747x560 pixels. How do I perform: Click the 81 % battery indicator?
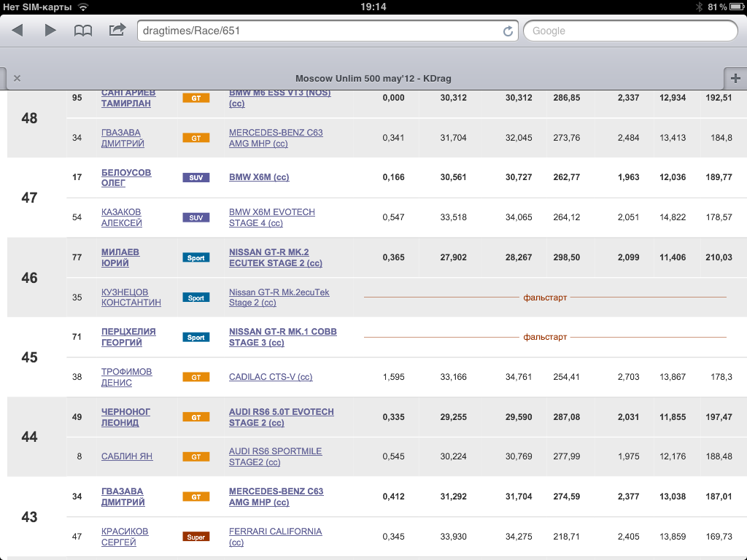[x=724, y=7]
